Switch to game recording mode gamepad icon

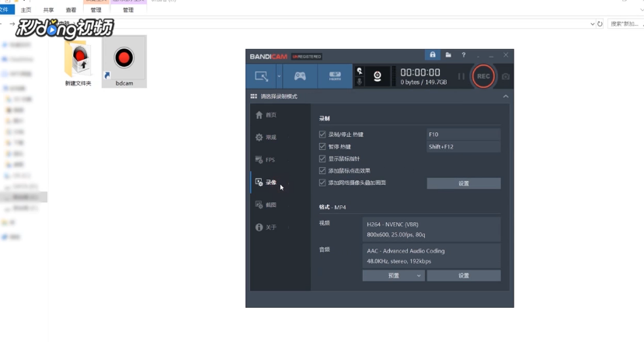300,76
